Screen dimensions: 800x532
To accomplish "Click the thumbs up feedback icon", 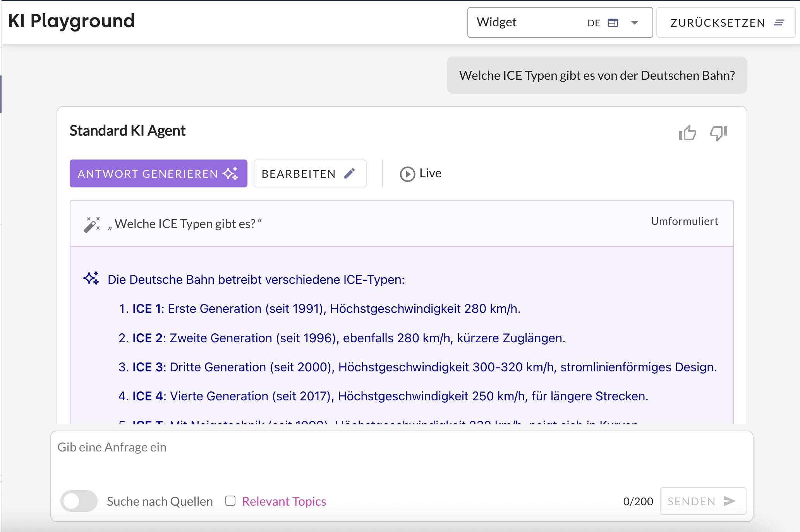I will 687,133.
